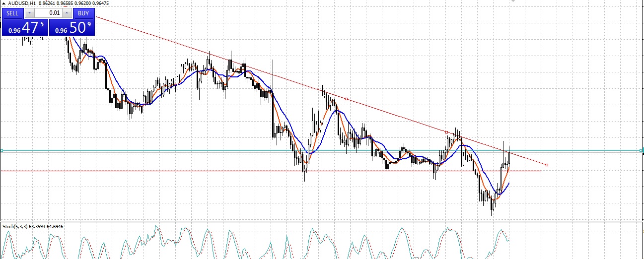
Task: Increase trade volume with up arrow
Action: (x=67, y=13)
